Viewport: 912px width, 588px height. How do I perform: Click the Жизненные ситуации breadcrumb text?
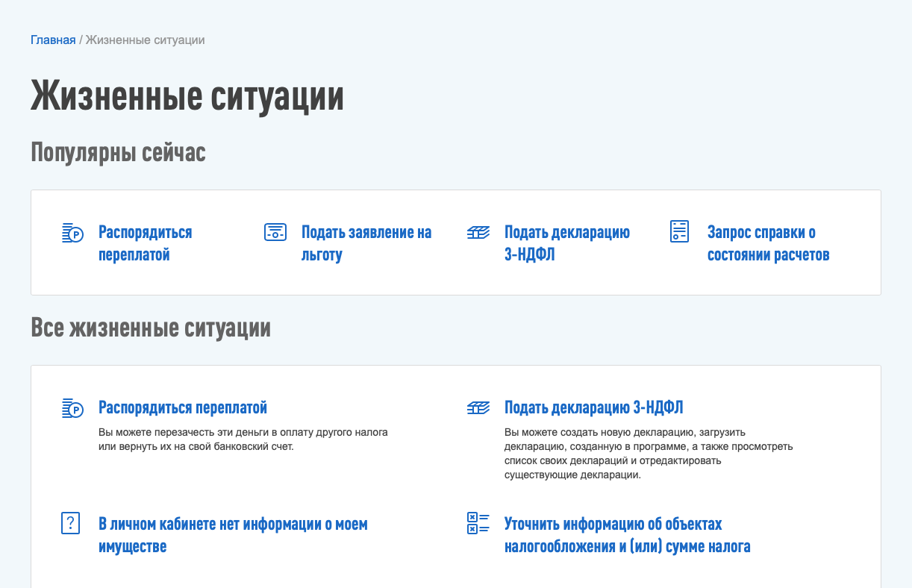point(146,40)
